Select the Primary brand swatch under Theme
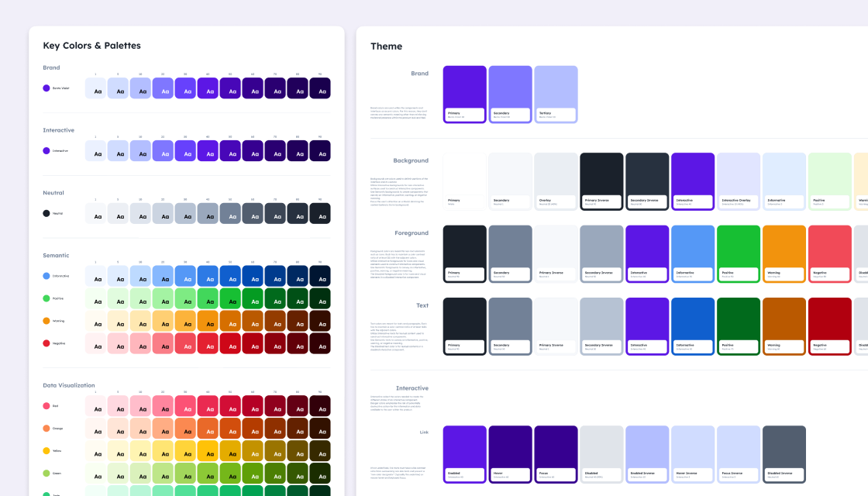Screen dimensions: 868x496 [464, 93]
